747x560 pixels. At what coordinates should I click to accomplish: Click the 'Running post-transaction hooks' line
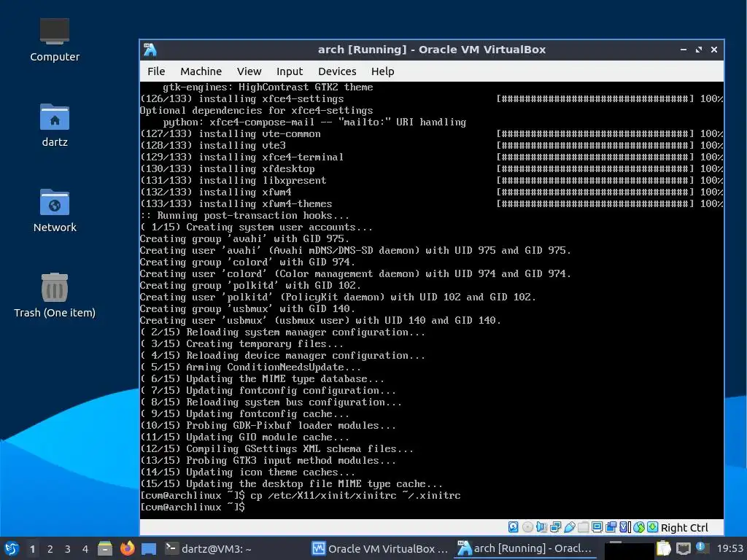tap(244, 215)
